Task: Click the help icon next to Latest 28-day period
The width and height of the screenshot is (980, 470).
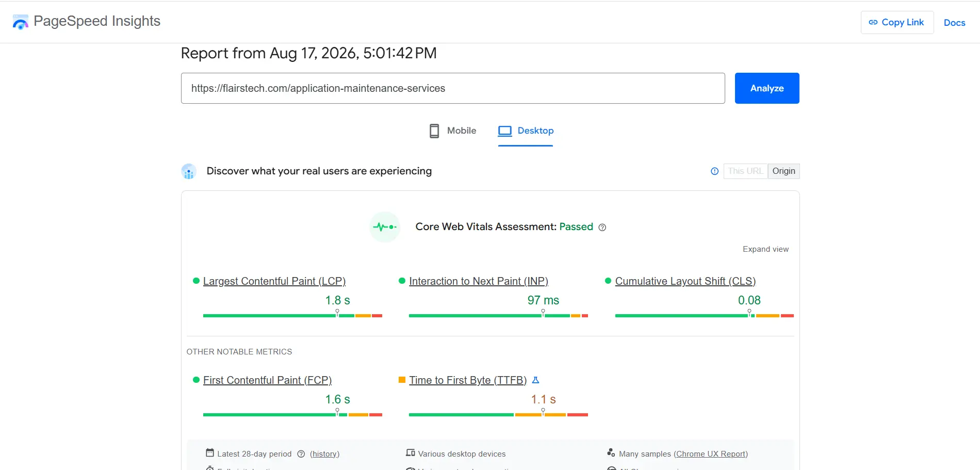Action: coord(301,454)
